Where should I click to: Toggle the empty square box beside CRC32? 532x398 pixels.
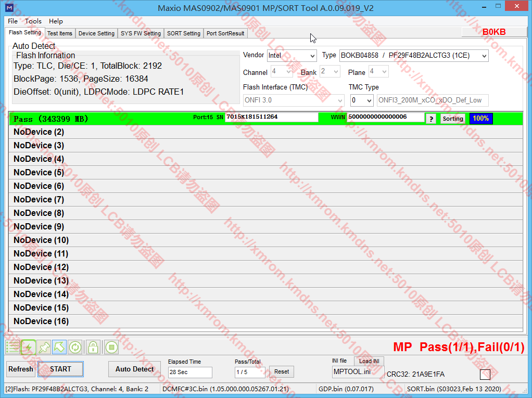[x=485, y=374]
